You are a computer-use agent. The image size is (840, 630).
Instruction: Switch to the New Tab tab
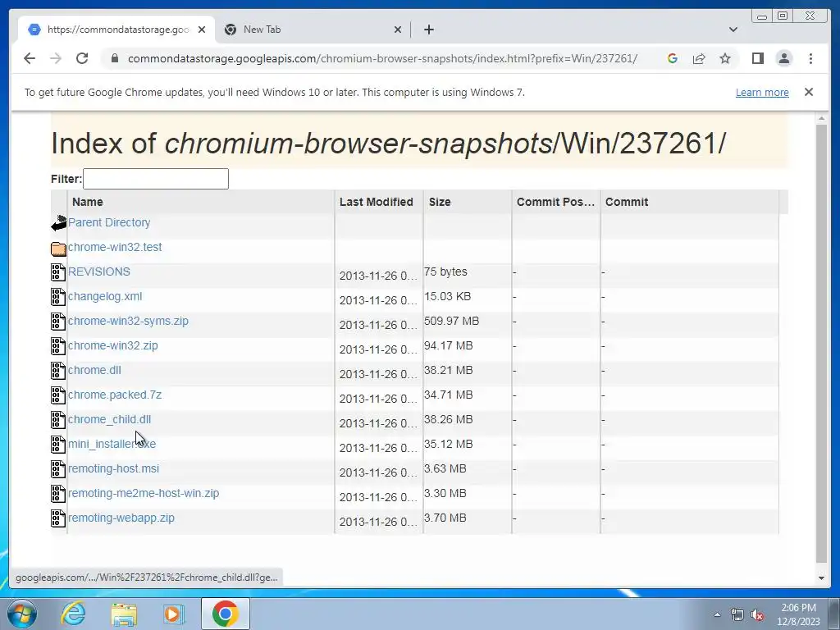click(313, 30)
